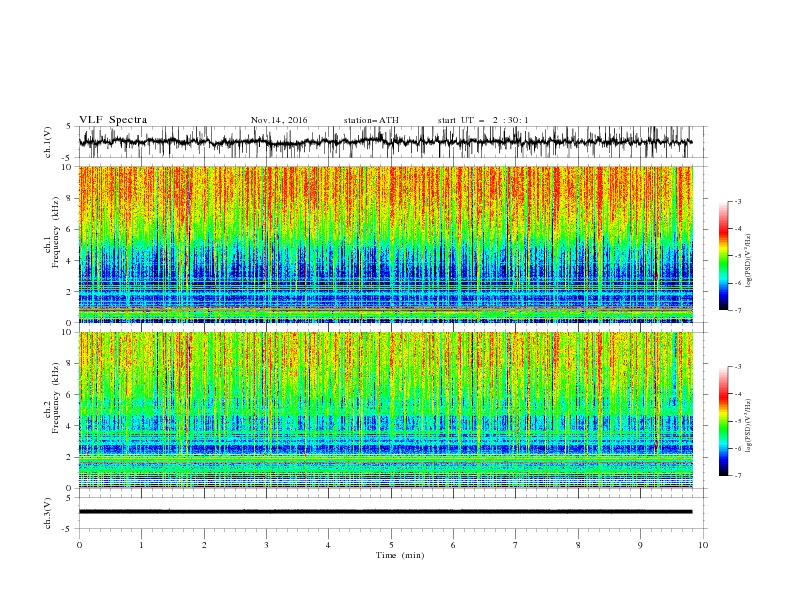Select the date text "Nov.14, 2016"

pos(279,120)
